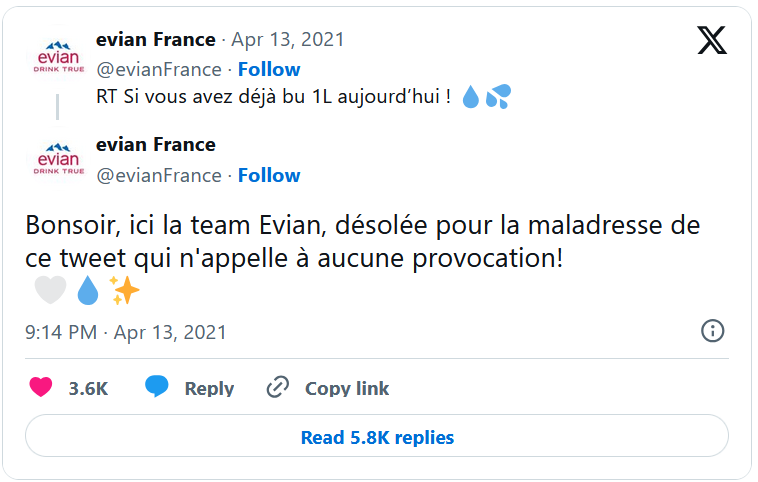Click the chain link copy icon
Screen dimensions: 758x482
[278, 387]
